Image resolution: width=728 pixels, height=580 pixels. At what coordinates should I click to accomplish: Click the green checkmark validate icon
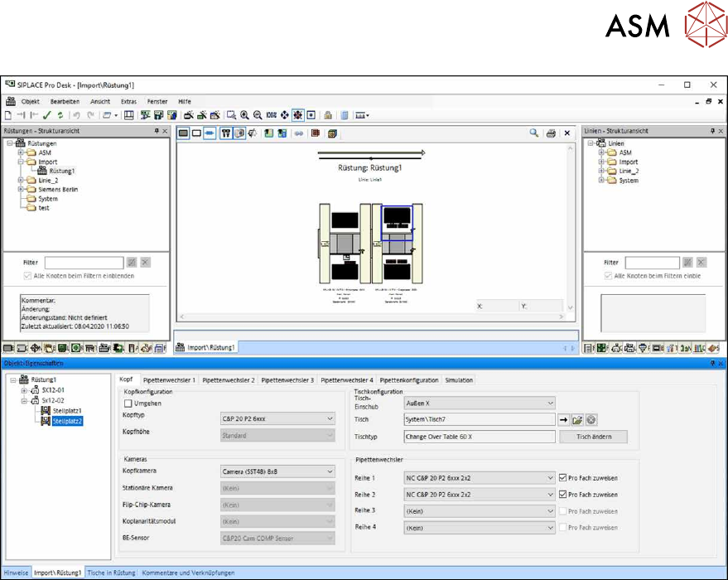point(47,114)
